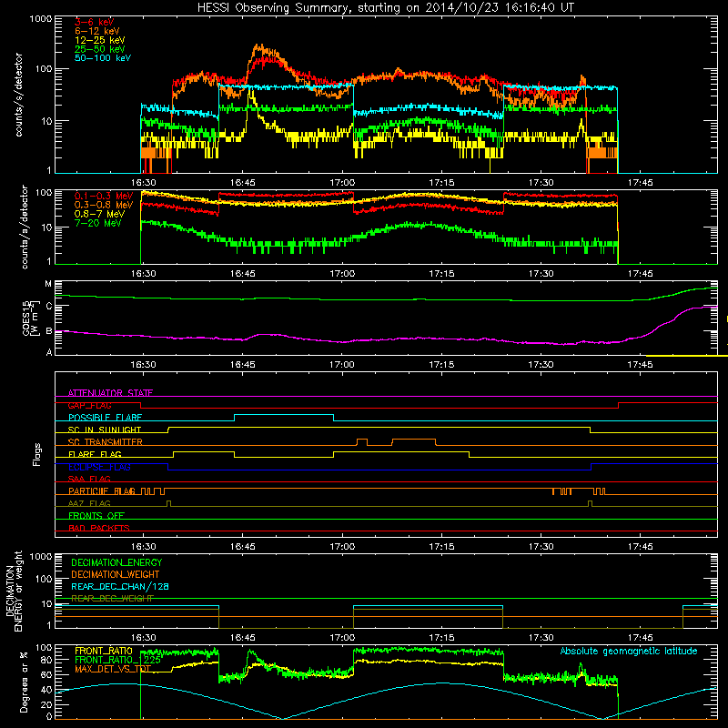Click the yellow 12-25 keV legend label
Image resolution: width=728 pixels, height=728 pixels.
pyautogui.click(x=99, y=40)
